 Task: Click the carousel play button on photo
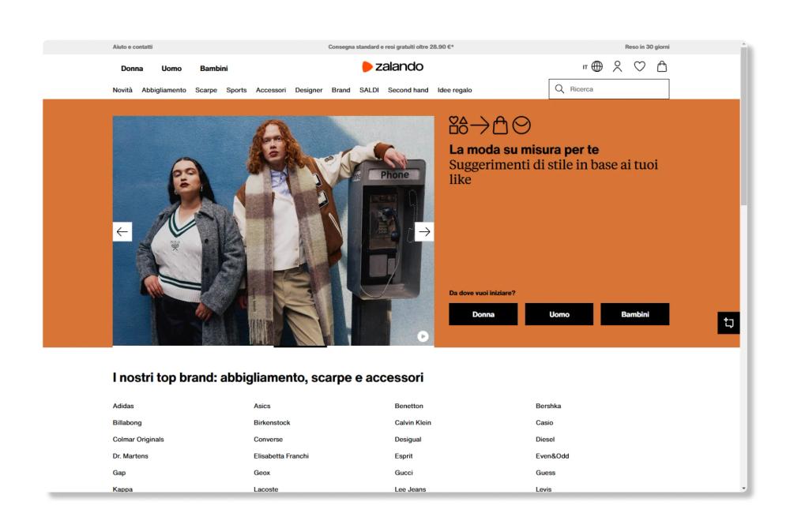(423, 336)
